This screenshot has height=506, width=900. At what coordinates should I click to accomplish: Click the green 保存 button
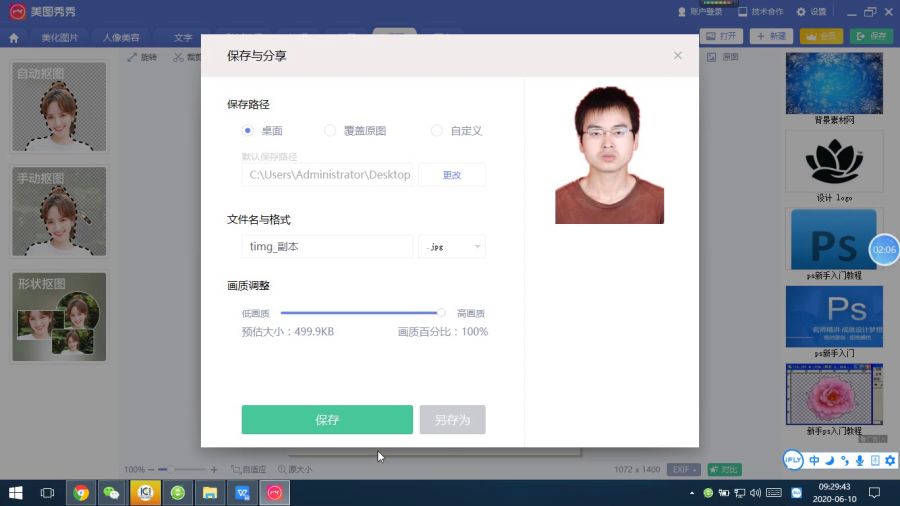click(x=327, y=419)
